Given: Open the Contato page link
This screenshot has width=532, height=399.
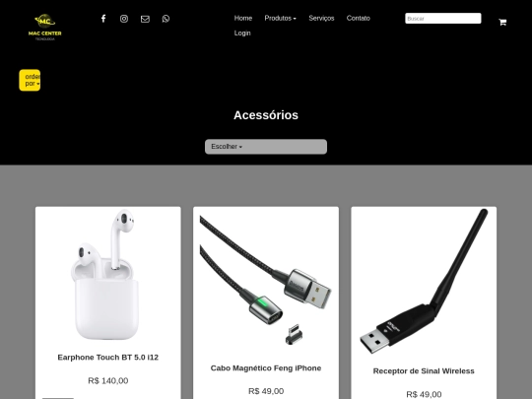Looking at the screenshot, I should click(x=358, y=18).
